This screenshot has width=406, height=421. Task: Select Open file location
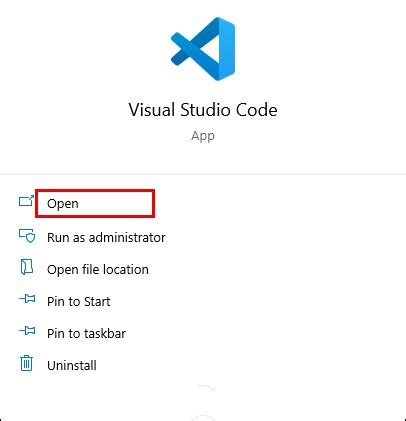coord(98,269)
